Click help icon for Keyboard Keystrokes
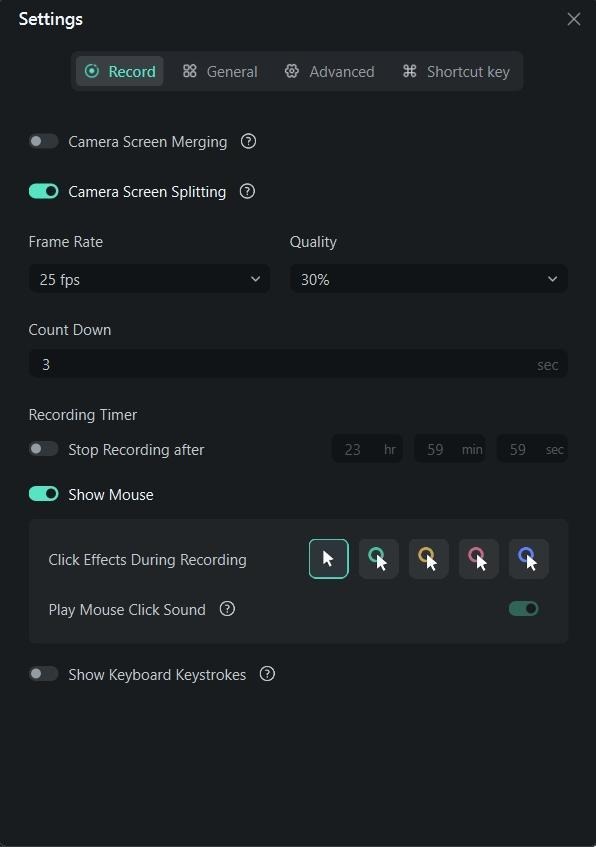This screenshot has height=847, width=596. (x=267, y=674)
